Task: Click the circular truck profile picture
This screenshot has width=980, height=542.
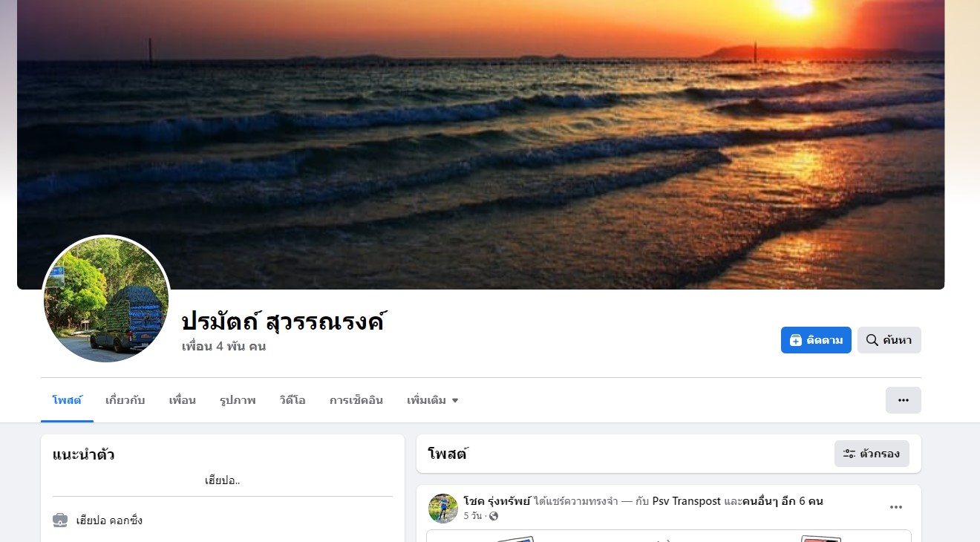Action: (x=107, y=299)
